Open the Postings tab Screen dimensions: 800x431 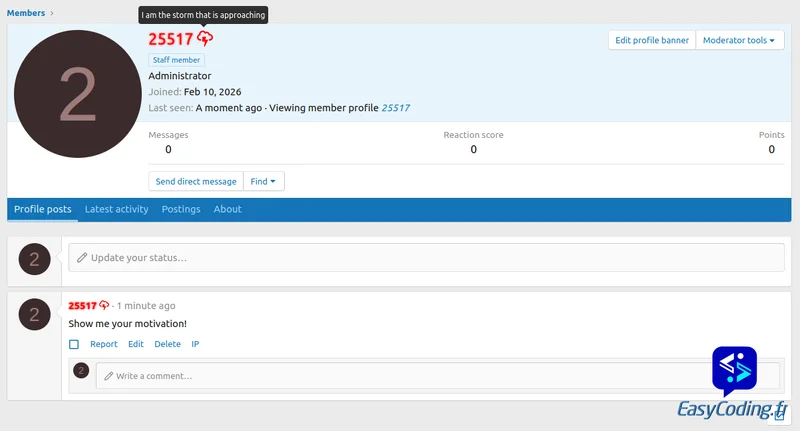(181, 209)
